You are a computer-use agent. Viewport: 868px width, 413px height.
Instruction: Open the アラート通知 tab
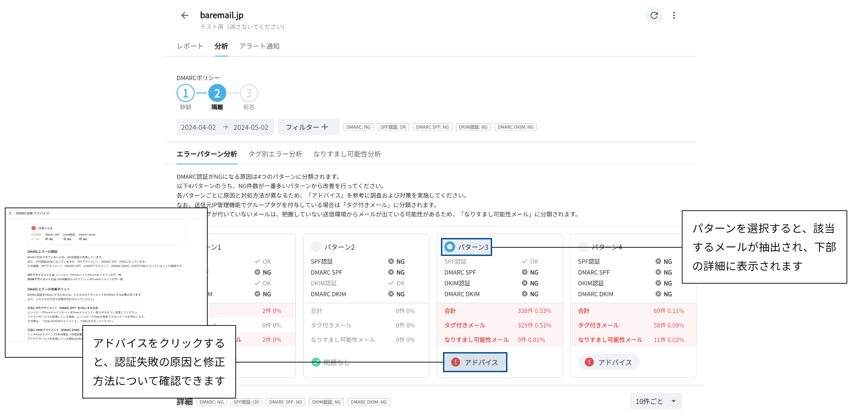point(259,46)
